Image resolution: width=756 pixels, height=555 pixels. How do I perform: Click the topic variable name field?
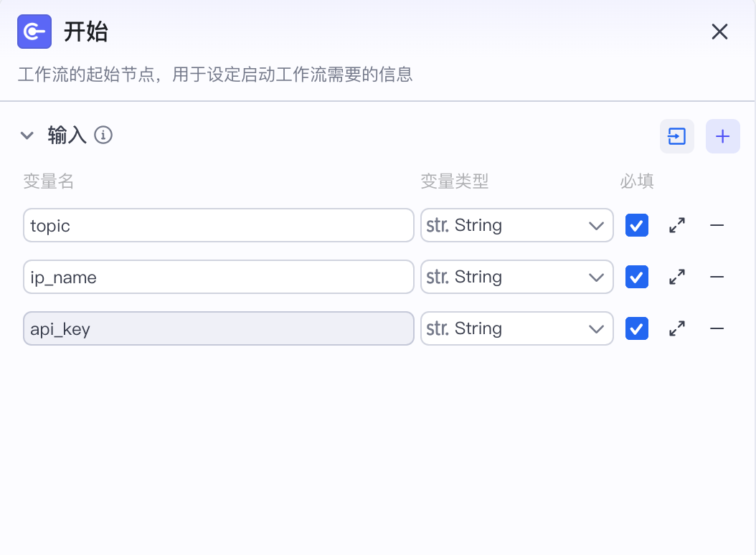tap(218, 225)
